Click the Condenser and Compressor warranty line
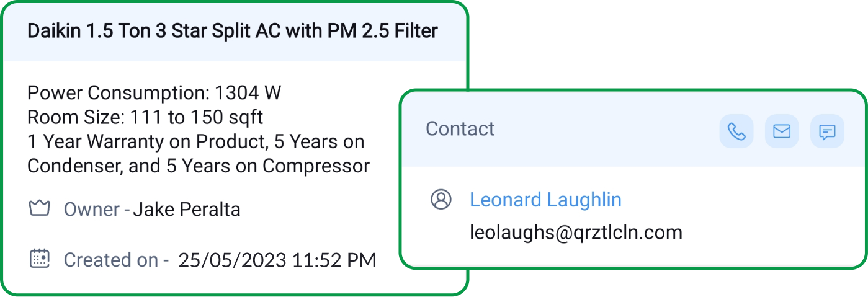868x297 pixels. click(x=199, y=166)
